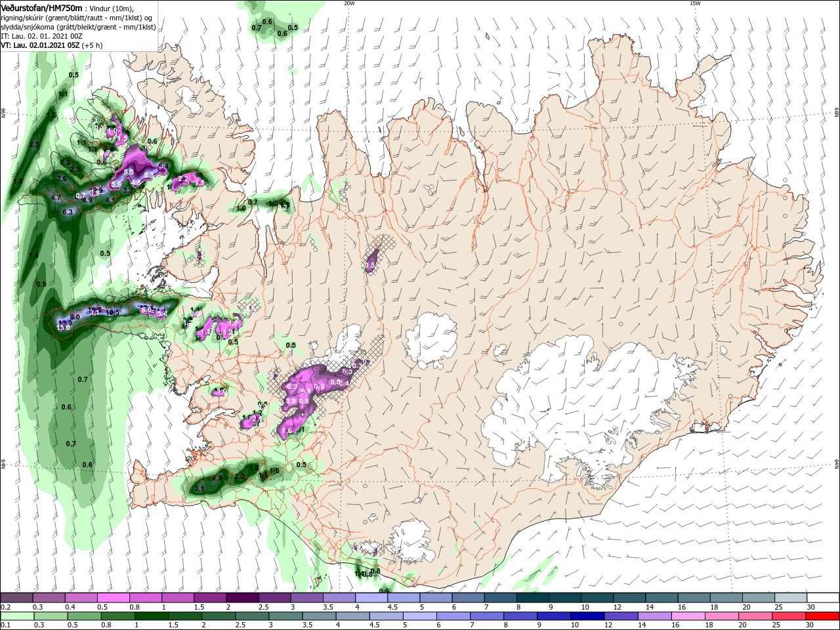The height and width of the screenshot is (630, 840).
Task: Click the 5.5 value in purple area
Action: pyautogui.click(x=129, y=172)
